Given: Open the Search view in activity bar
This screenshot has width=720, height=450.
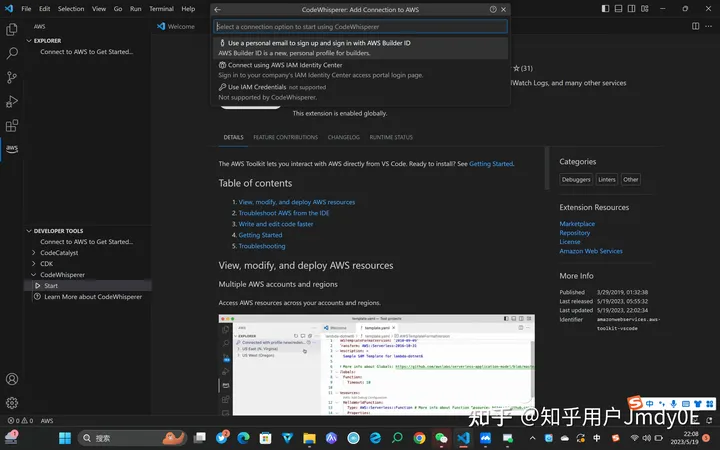Looking at the screenshot, I should [x=11, y=53].
